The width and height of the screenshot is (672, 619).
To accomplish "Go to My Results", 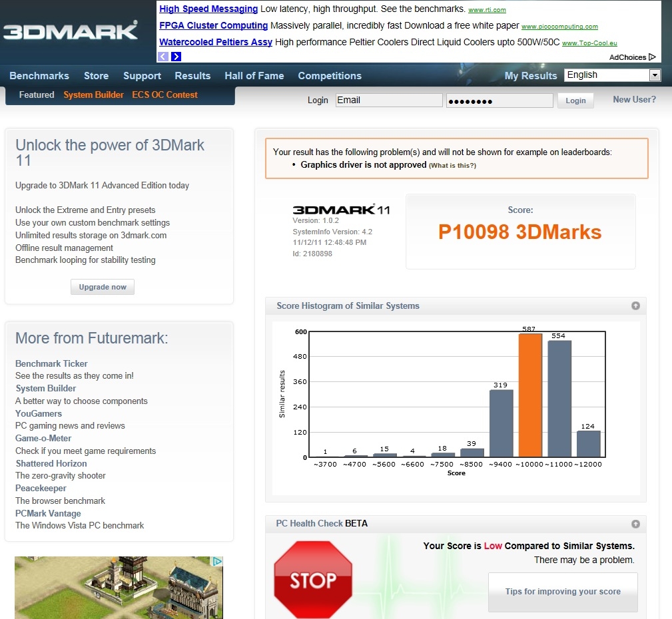I will tap(531, 75).
